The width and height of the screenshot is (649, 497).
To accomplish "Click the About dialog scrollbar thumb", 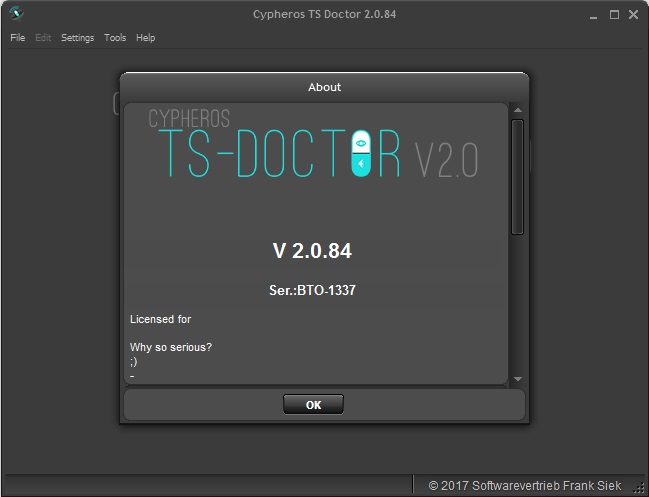I will pyautogui.click(x=517, y=176).
